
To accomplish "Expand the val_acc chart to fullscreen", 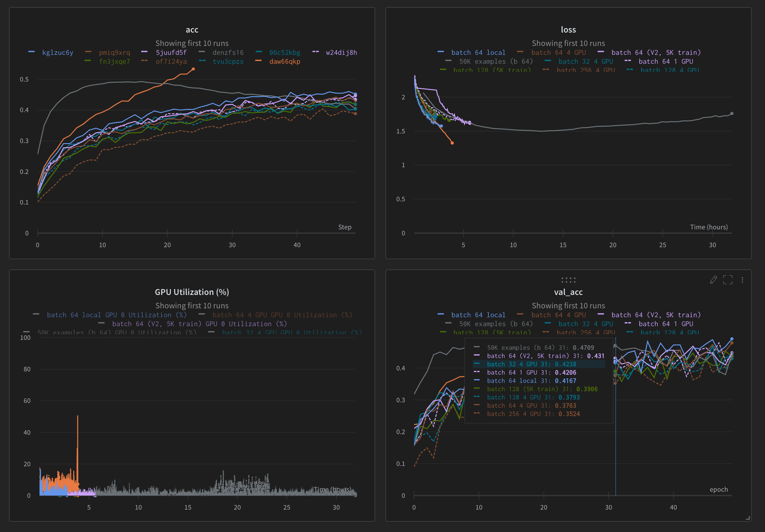I will (728, 280).
